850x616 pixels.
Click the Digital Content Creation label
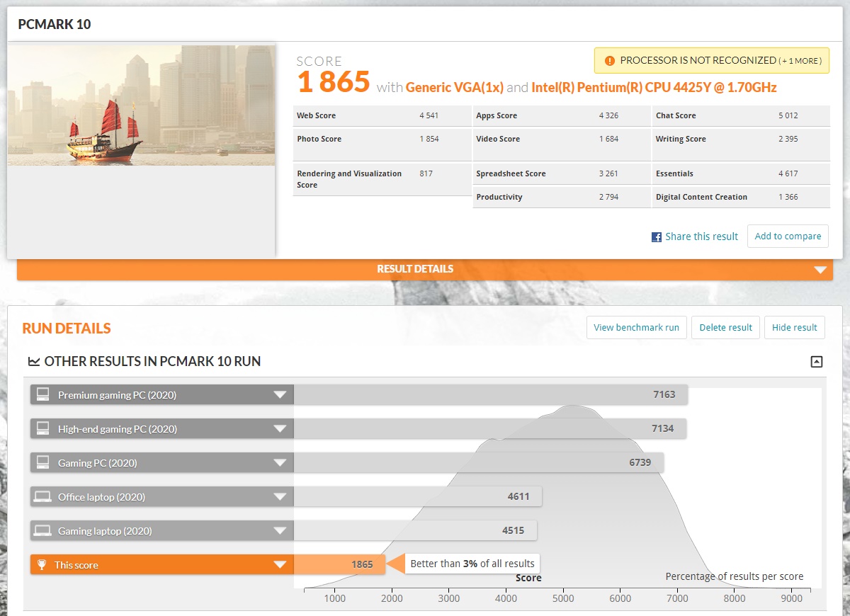click(x=701, y=197)
